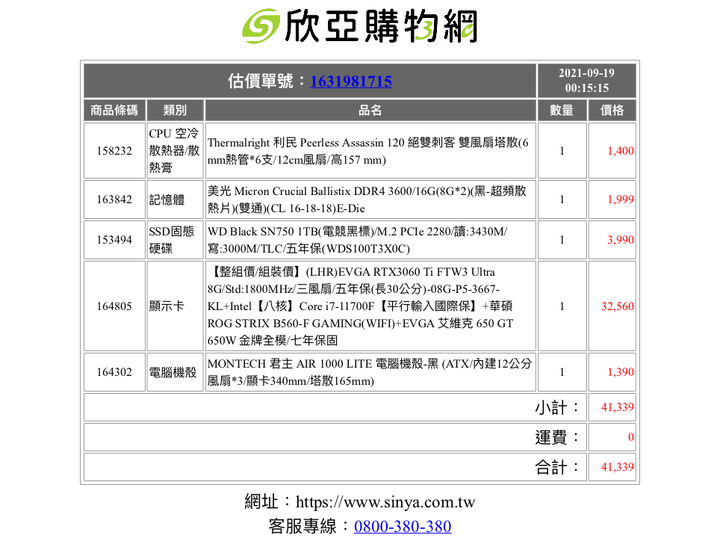Select product code 153494

[114, 240]
